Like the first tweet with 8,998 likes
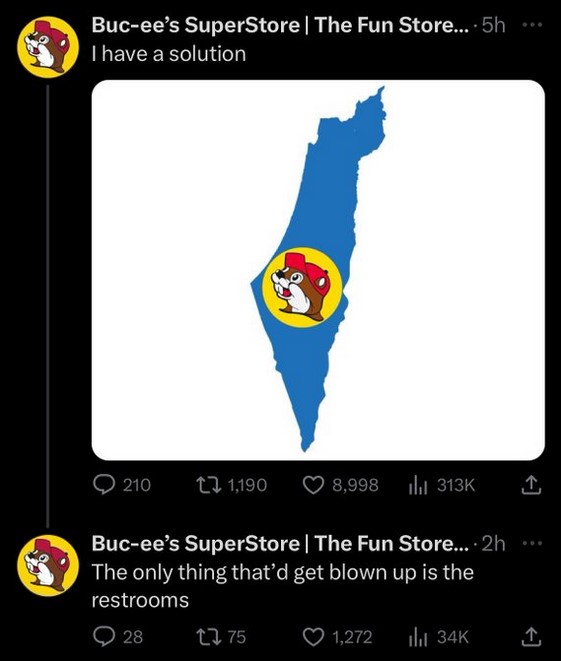The width and height of the screenshot is (561, 661). 313,485
